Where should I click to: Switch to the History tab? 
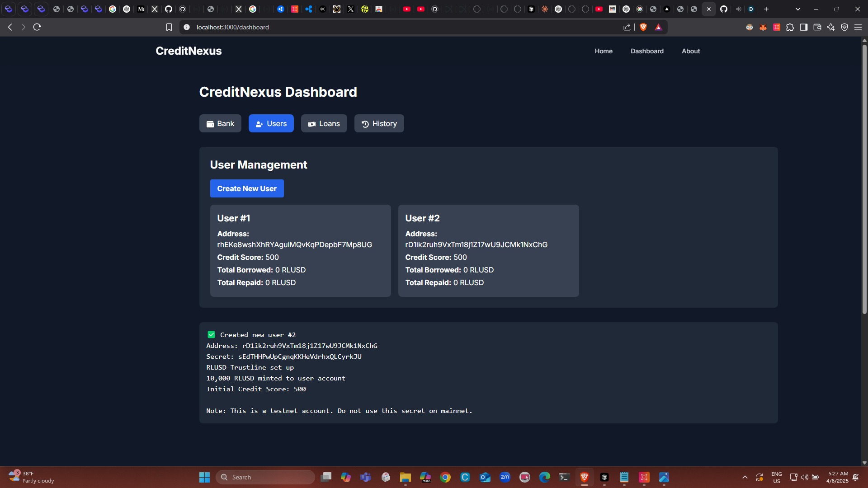coord(379,123)
